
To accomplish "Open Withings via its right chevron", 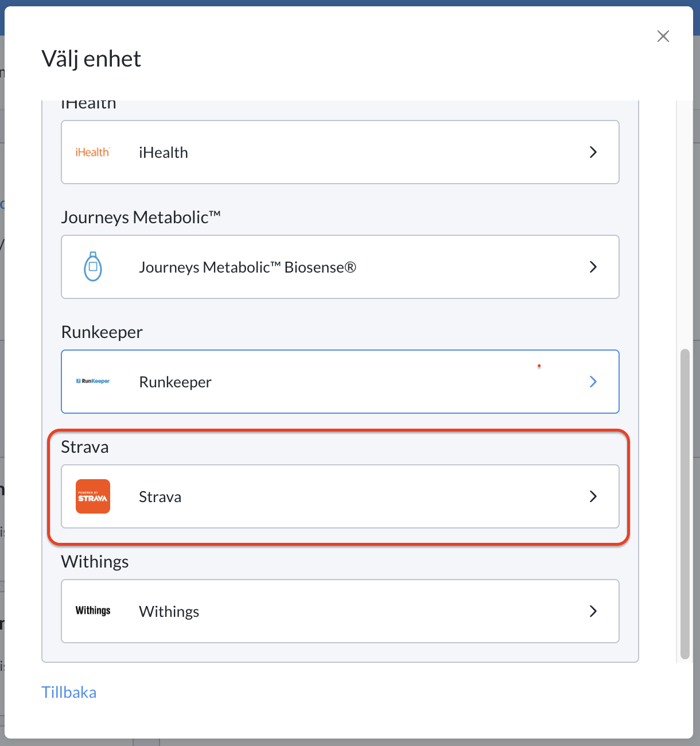I will tap(593, 611).
